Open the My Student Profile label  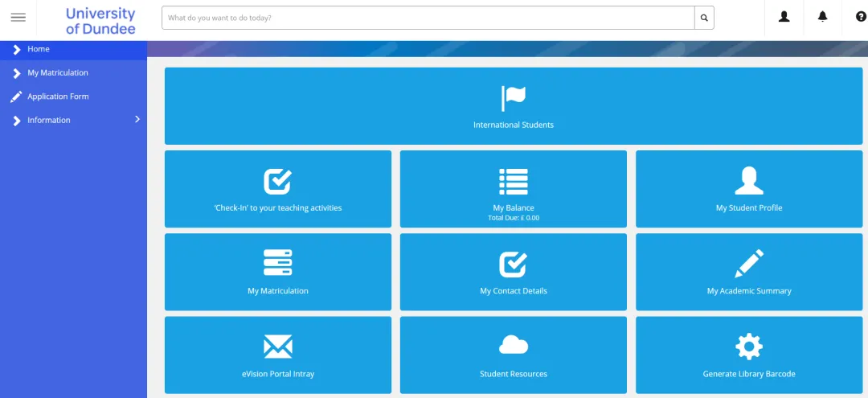[749, 208]
